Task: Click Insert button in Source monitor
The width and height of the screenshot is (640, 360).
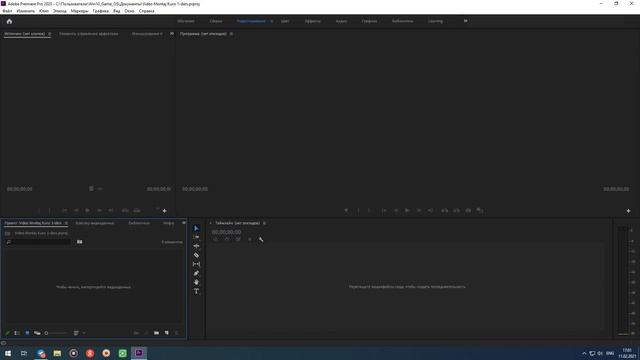Action: point(125,211)
